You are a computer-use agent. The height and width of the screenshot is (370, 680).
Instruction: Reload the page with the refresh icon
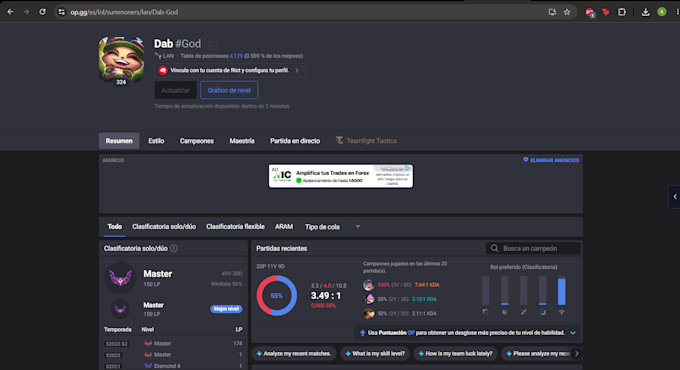[42, 12]
